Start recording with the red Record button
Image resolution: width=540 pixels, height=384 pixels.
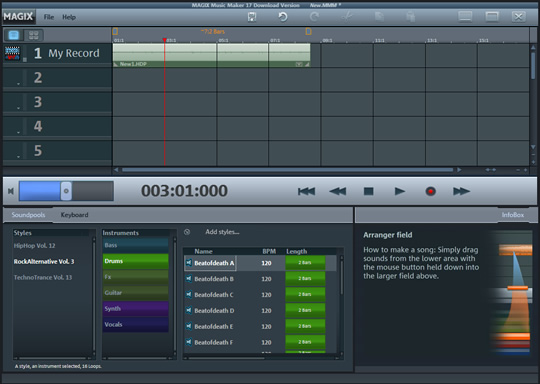pos(430,191)
